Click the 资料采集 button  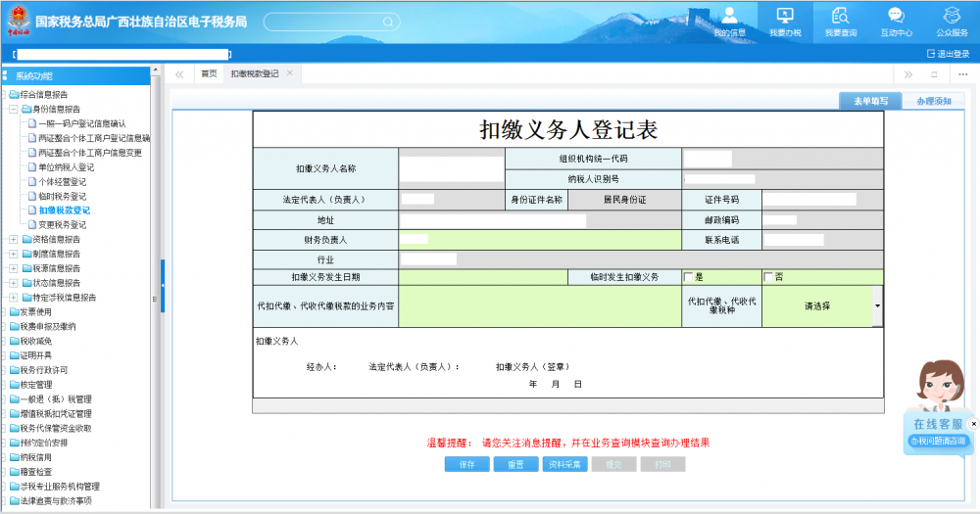coord(563,465)
